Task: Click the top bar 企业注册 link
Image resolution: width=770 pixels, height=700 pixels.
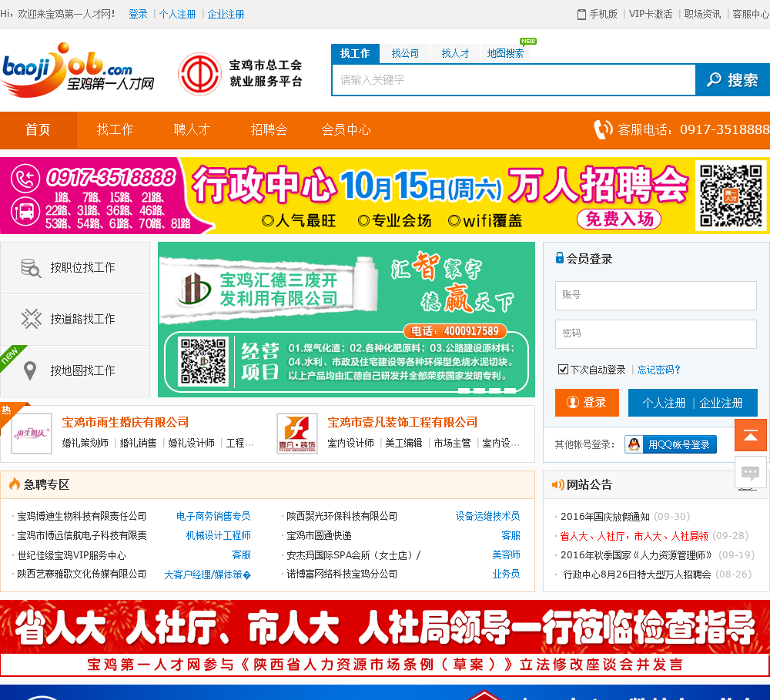Action: tap(226, 14)
